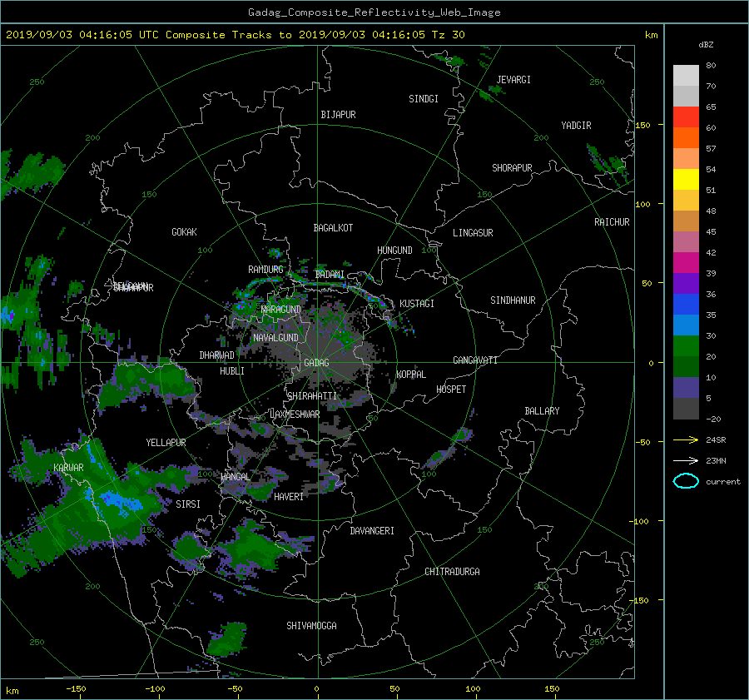
Task: Click the SHIVAMOGGA city label
Action: tap(311, 626)
